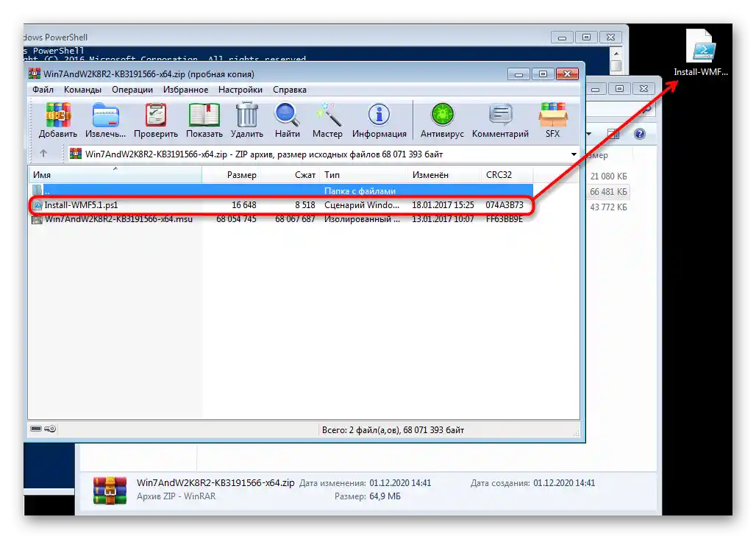Click the 66 481 КБ size entry in Explorer
This screenshot has height=539, width=756.
point(608,192)
